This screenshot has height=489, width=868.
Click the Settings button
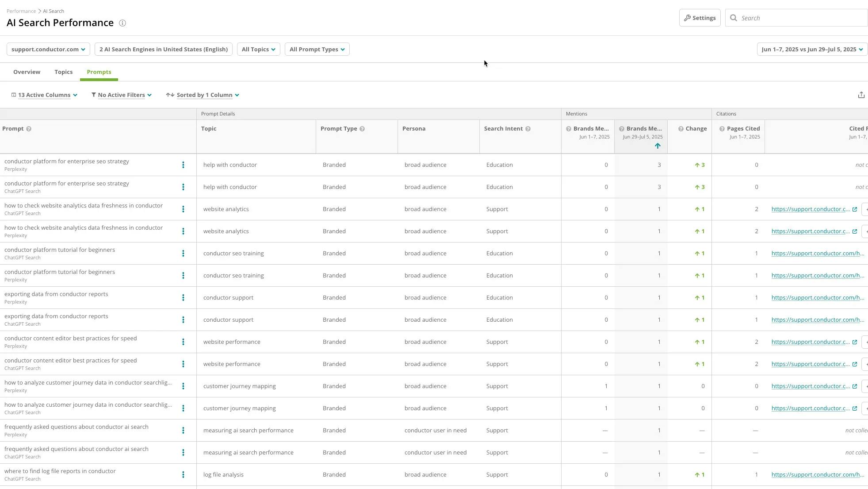click(700, 18)
